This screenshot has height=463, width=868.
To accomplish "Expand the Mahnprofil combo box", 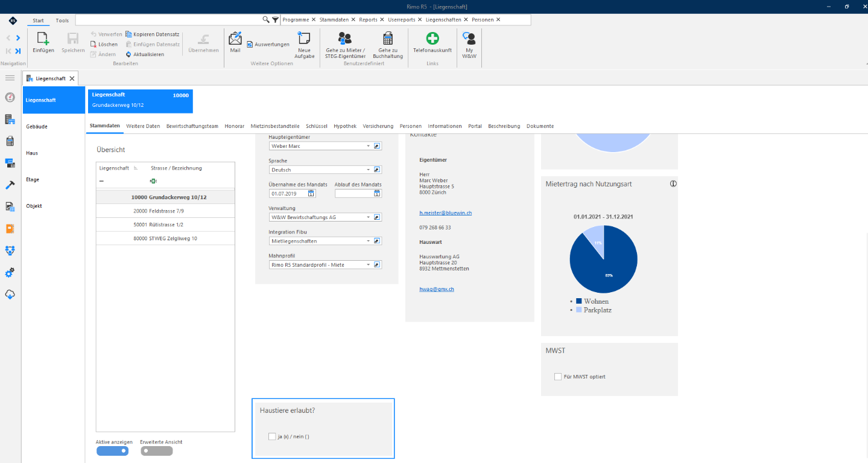I will [x=368, y=265].
